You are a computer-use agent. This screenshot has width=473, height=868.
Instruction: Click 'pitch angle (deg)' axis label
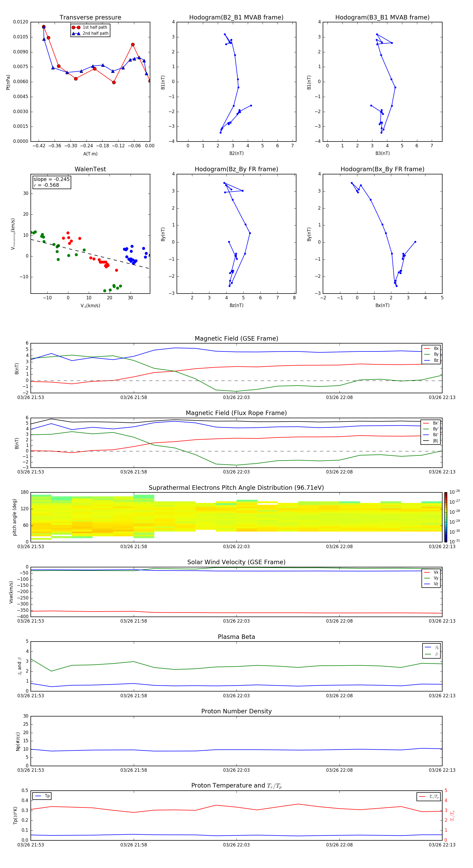(14, 517)
